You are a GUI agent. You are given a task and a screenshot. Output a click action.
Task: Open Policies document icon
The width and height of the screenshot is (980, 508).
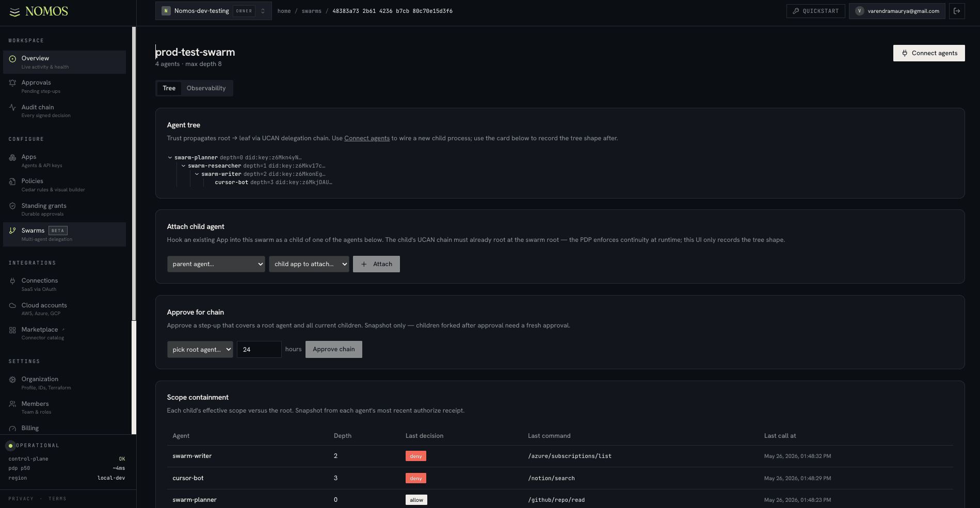(x=12, y=182)
